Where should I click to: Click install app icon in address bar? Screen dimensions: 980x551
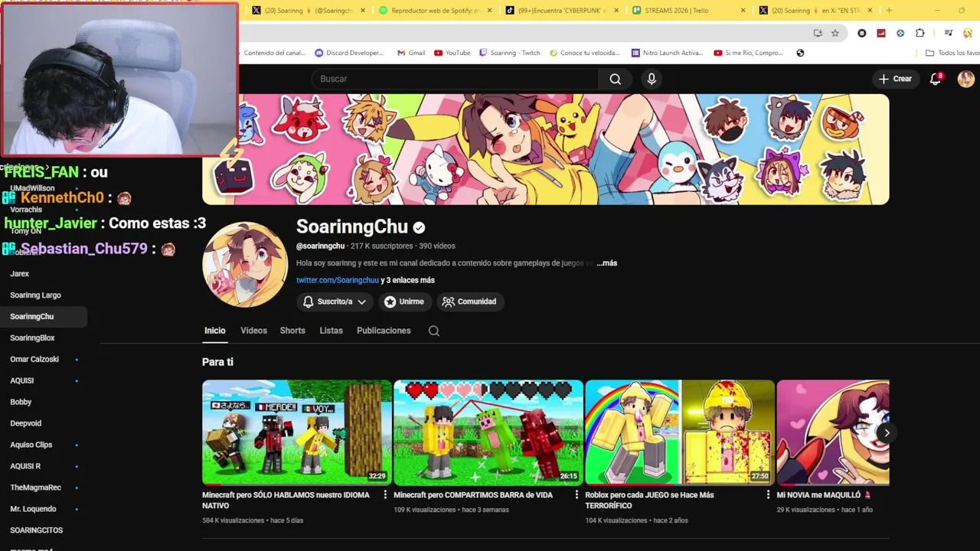pos(818,33)
